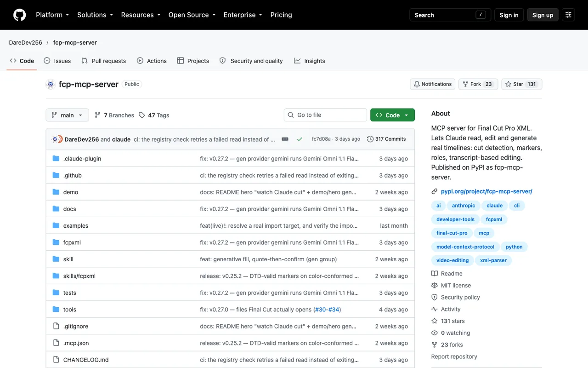Expand the Open Source menu

point(192,15)
